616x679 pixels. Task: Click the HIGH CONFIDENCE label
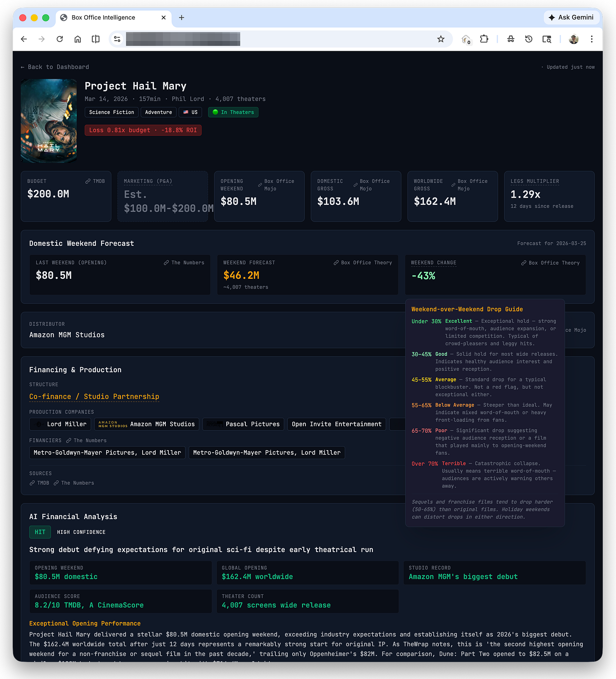pyautogui.click(x=81, y=532)
